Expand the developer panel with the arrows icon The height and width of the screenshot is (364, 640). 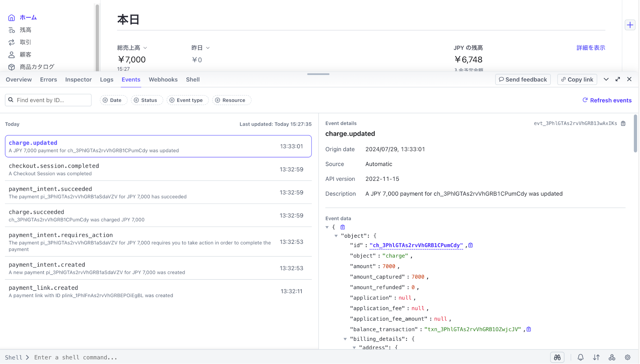tap(618, 79)
